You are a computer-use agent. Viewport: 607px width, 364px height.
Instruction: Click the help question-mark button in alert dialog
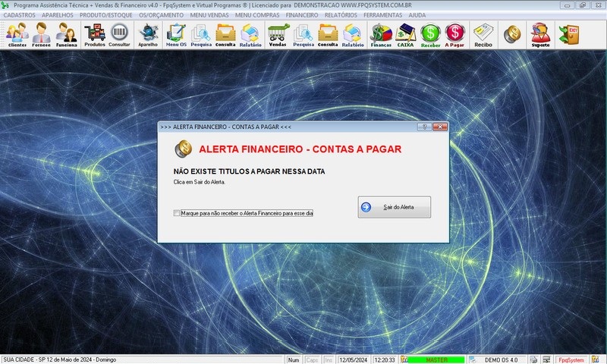[x=424, y=127]
